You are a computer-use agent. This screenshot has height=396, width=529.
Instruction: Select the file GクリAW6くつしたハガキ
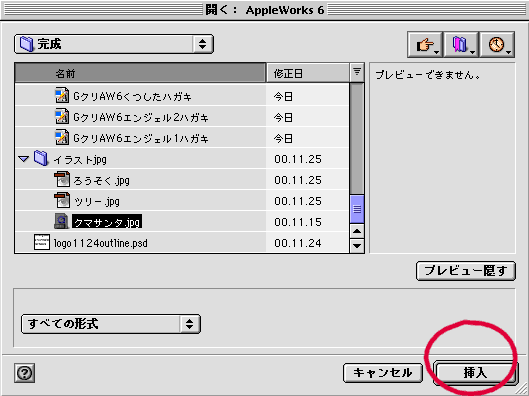click(x=132, y=97)
